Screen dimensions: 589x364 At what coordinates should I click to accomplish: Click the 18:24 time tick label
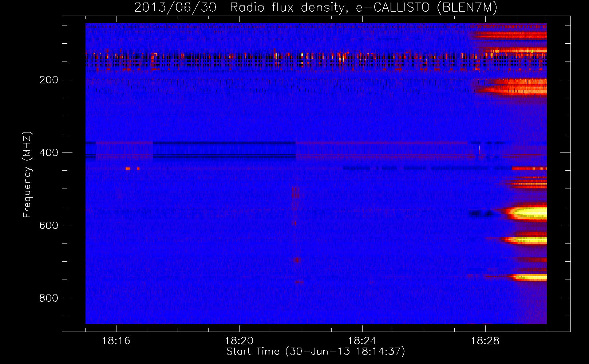362,341
